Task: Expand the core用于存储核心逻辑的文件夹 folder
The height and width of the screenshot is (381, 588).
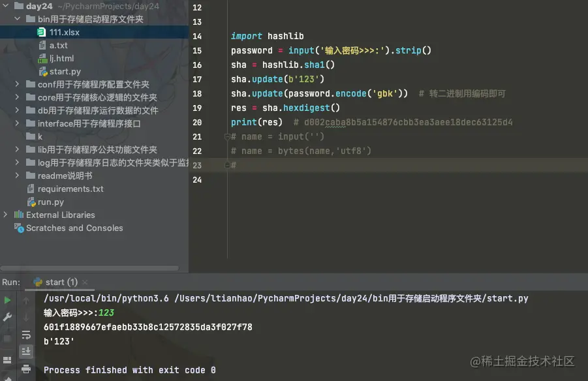Action: tap(17, 97)
